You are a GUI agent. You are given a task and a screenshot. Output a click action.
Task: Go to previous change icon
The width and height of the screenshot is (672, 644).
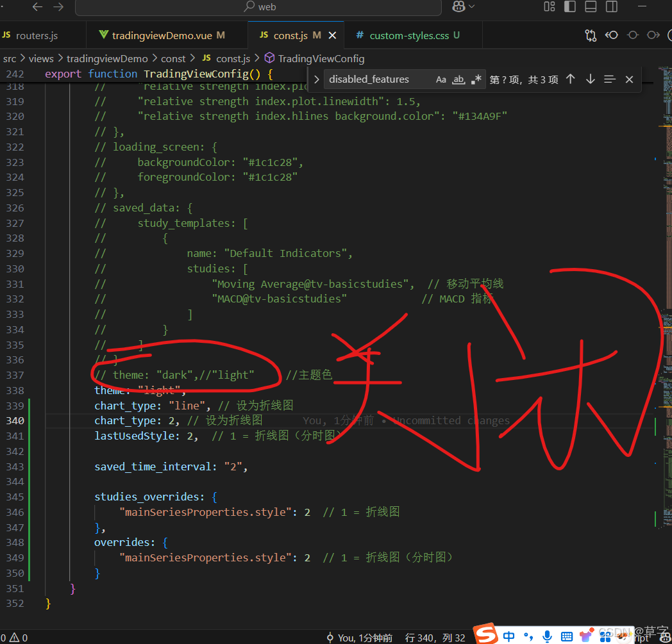(612, 35)
